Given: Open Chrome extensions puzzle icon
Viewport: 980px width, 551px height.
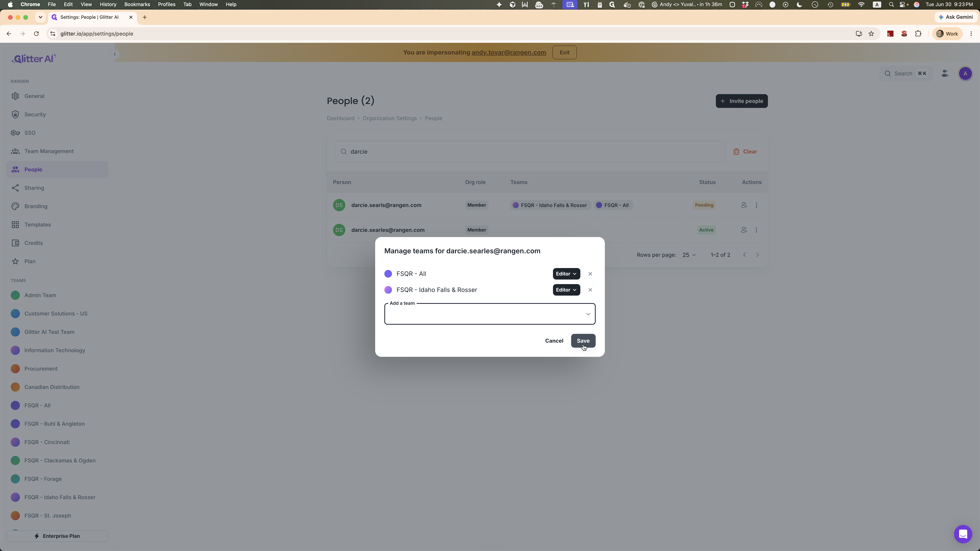Looking at the screenshot, I should tap(918, 34).
